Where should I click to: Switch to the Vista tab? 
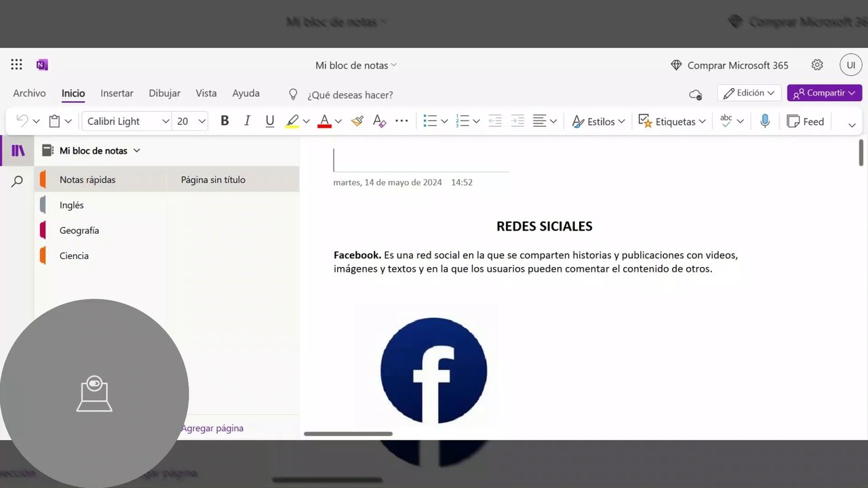206,94
